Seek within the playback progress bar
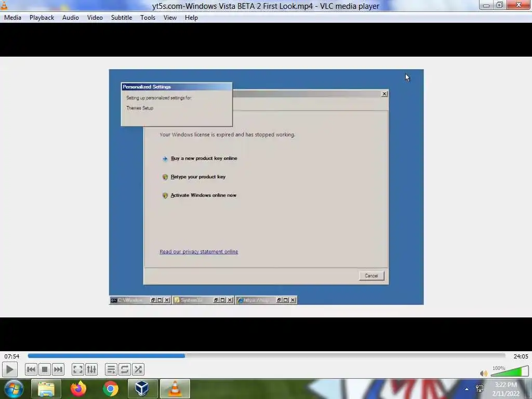The image size is (532, 399). 267,355
